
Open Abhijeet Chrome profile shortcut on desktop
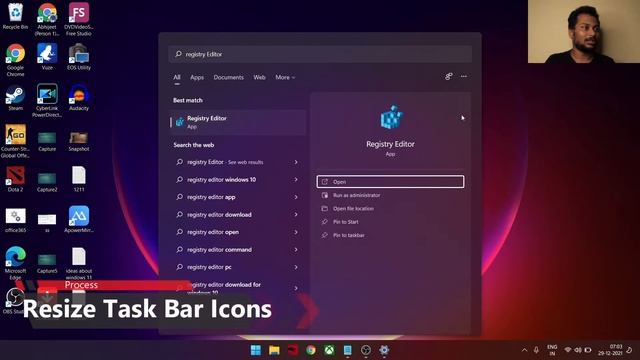pyautogui.click(x=47, y=19)
